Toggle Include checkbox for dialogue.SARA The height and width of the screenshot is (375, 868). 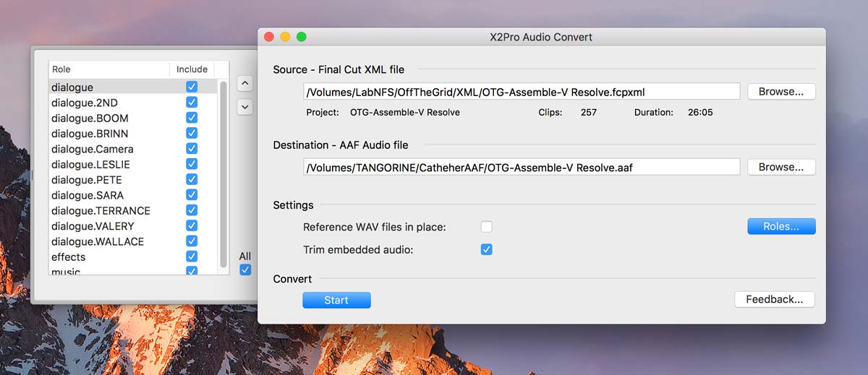pyautogui.click(x=192, y=195)
